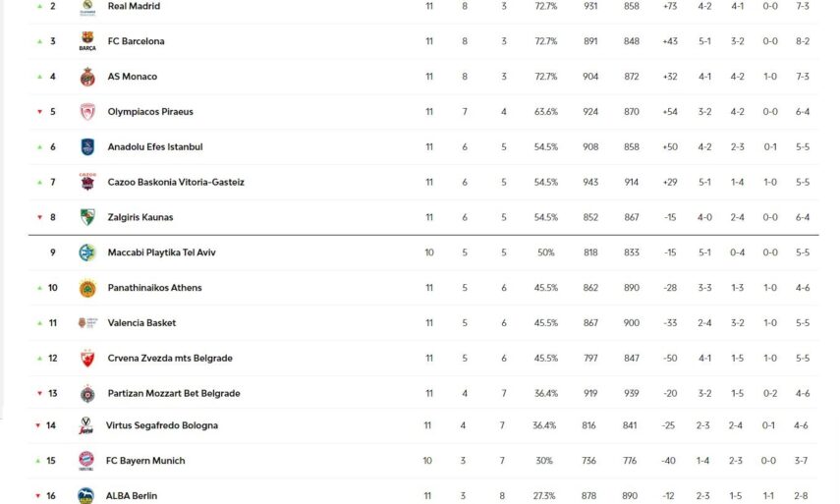Select the Olympiacos Piraeus team name

150,112
